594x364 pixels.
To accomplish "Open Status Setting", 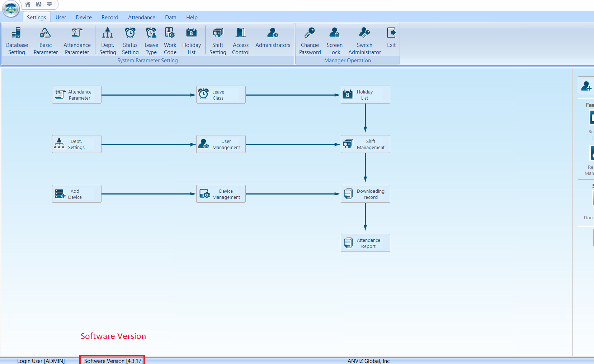I will tap(130, 40).
